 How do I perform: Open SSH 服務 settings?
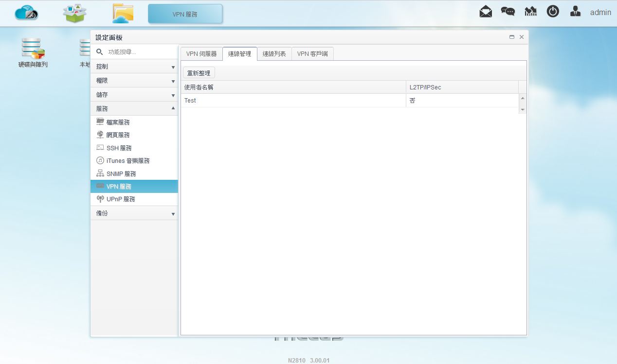(x=134, y=148)
